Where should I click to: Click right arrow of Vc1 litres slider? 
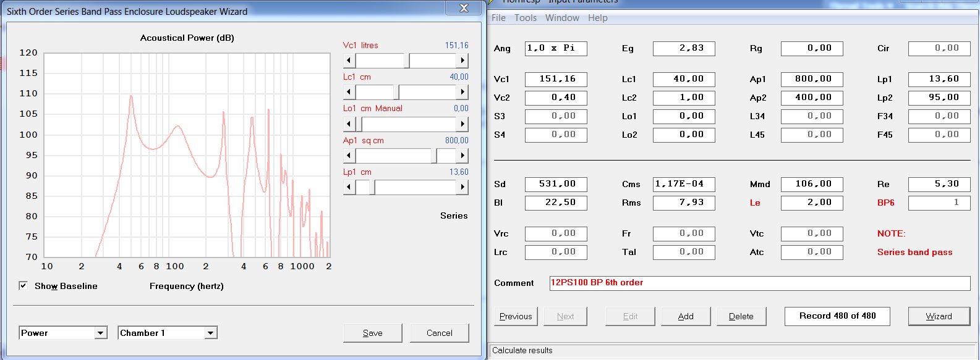tap(462, 61)
